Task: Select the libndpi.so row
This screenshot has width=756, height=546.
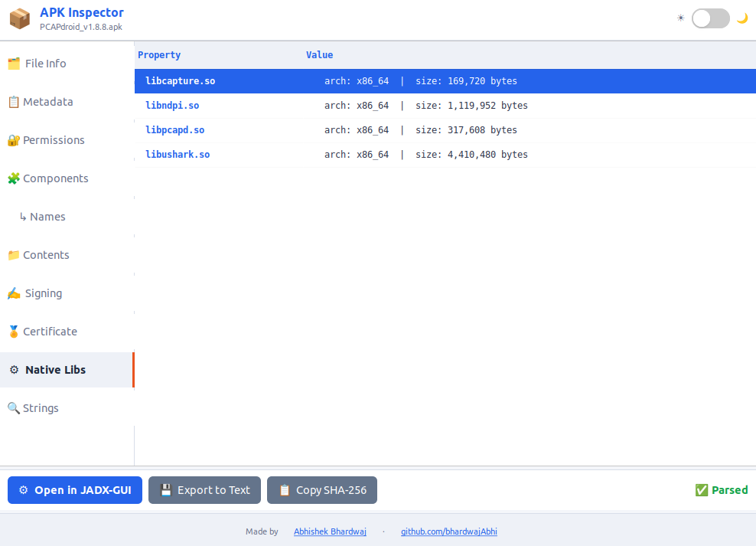Action: pos(445,106)
